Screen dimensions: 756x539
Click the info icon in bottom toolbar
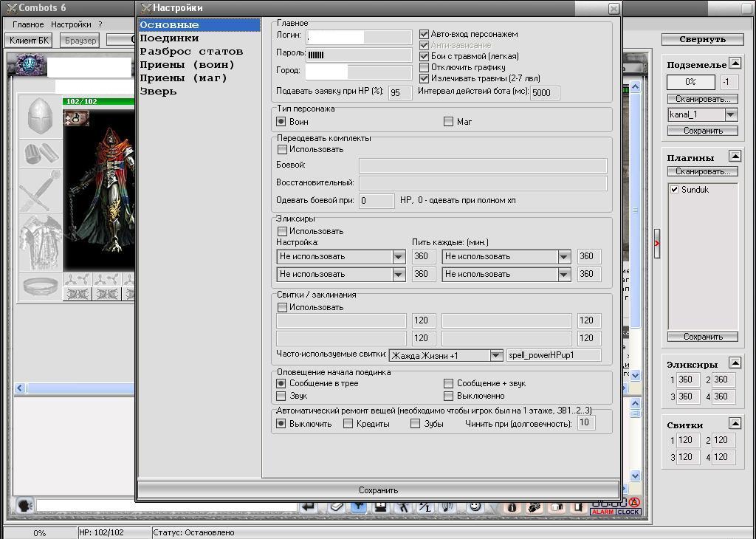pyautogui.click(x=511, y=507)
